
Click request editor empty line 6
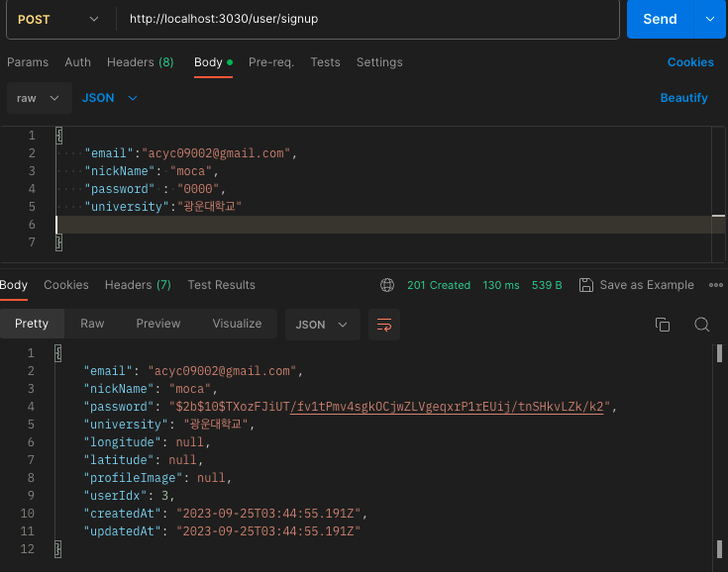[383, 225]
